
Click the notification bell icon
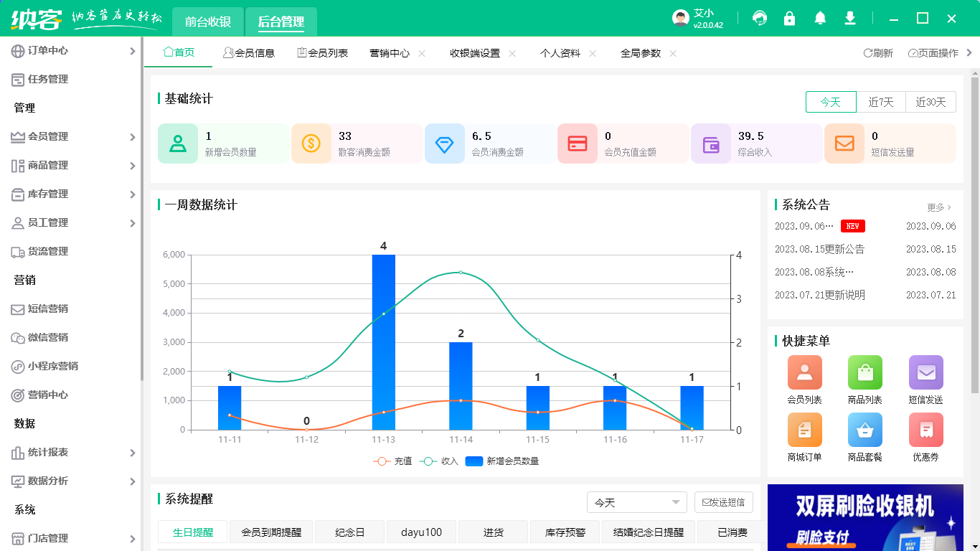[x=820, y=19]
